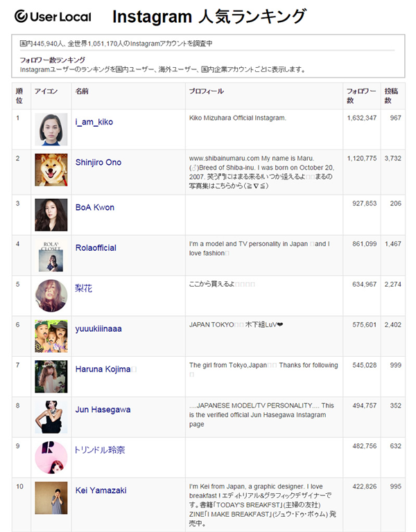The image size is (416, 532).
Task: Click トリンドル玲奈's pink round avatar
Action: [x=51, y=457]
